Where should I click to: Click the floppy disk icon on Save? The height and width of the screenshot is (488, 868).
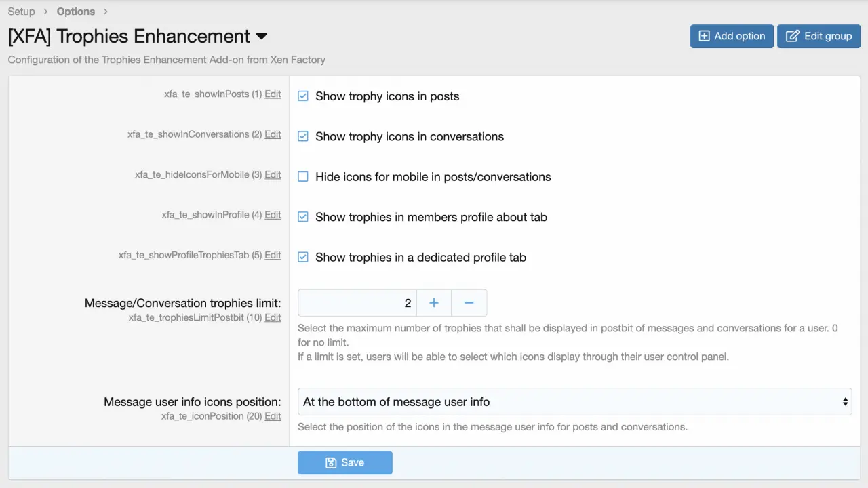(331, 462)
